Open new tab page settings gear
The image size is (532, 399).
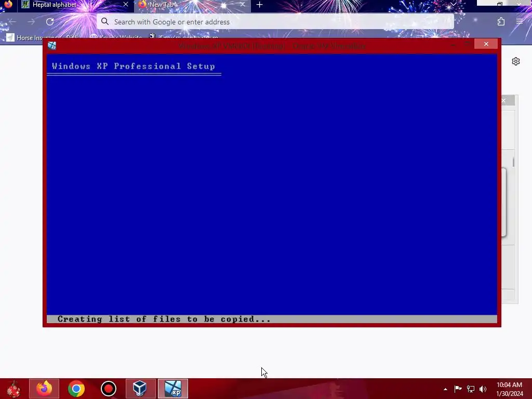click(x=516, y=61)
